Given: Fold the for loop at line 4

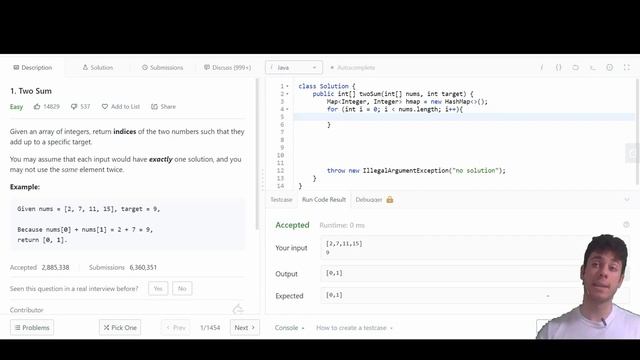Looking at the screenshot, I should pyautogui.click(x=287, y=109).
